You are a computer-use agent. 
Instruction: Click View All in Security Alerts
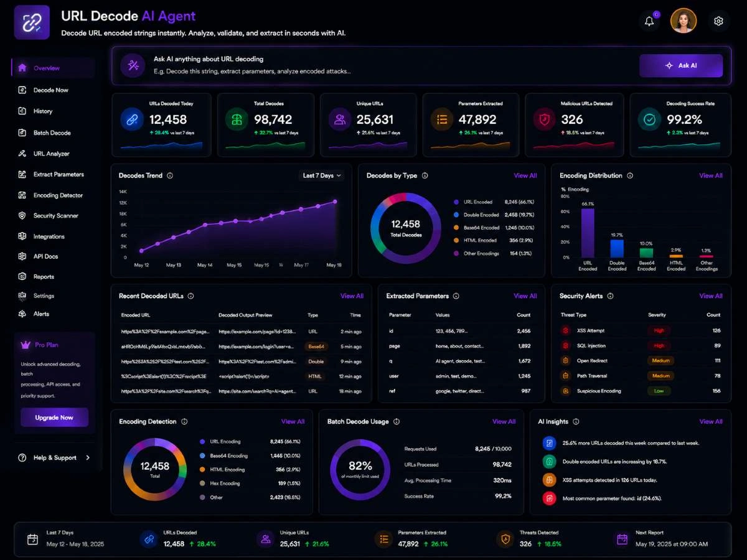coord(710,296)
